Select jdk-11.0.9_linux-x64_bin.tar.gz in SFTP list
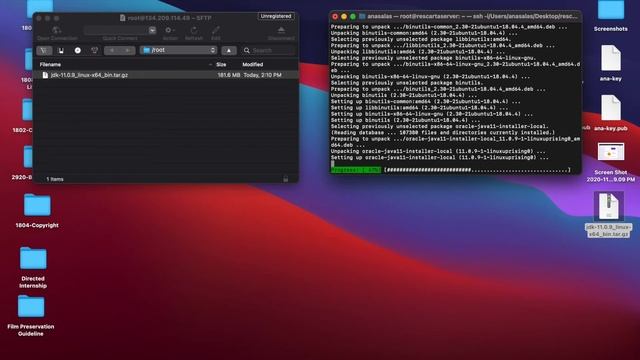This screenshot has width=640, height=360. pos(89,75)
